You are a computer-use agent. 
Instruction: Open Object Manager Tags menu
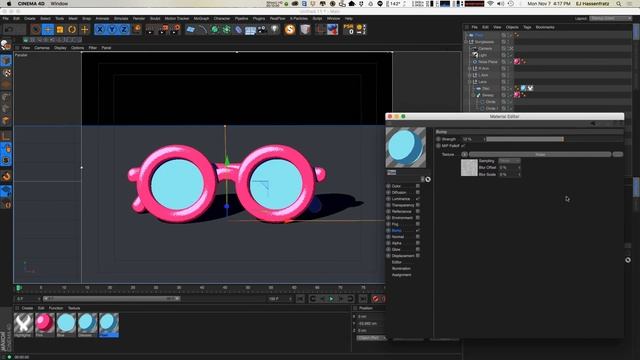pyautogui.click(x=527, y=27)
